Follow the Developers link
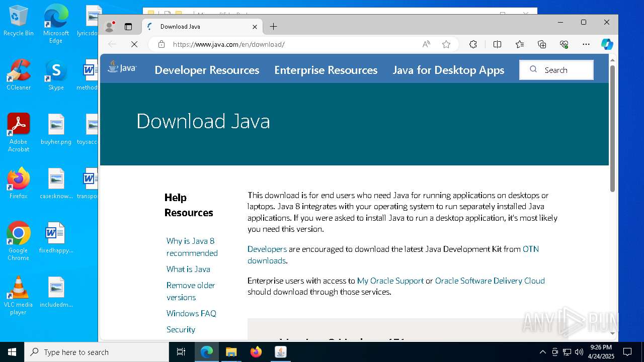Viewport: 644px width, 362px height. coord(267,249)
